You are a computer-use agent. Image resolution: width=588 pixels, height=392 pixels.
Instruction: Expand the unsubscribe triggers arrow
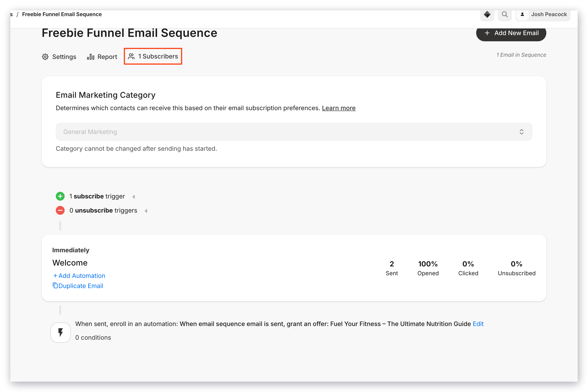pyautogui.click(x=146, y=211)
